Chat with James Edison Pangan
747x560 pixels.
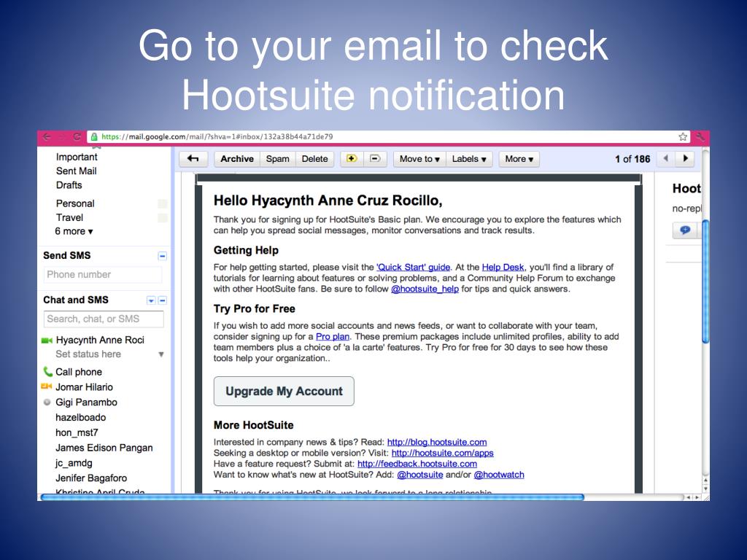(104, 448)
